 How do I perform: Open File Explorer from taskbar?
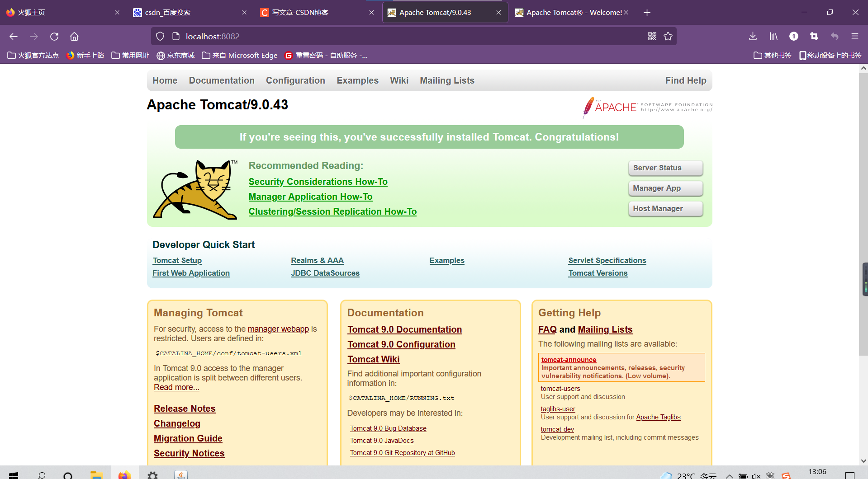pos(96,475)
